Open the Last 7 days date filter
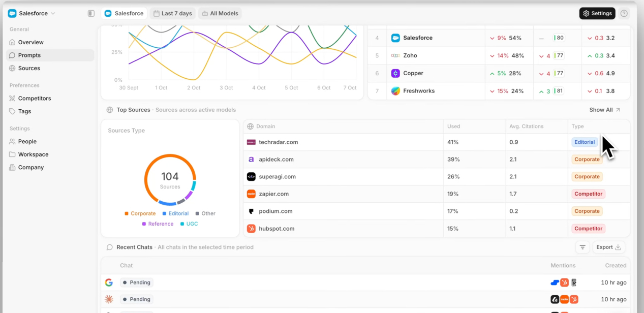The width and height of the screenshot is (644, 313). [x=173, y=14]
